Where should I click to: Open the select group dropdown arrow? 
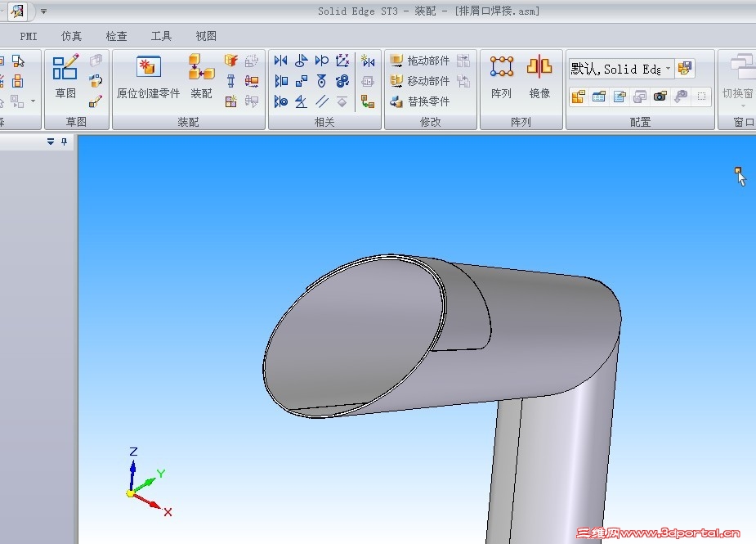(x=33, y=101)
